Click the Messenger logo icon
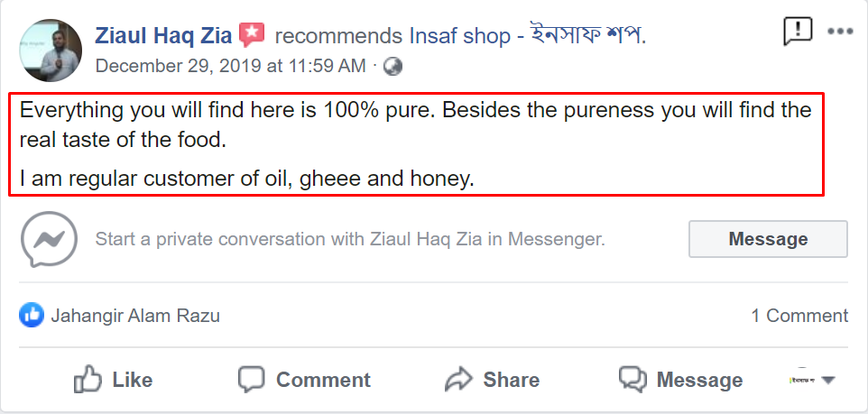The width and height of the screenshot is (868, 414). click(49, 240)
